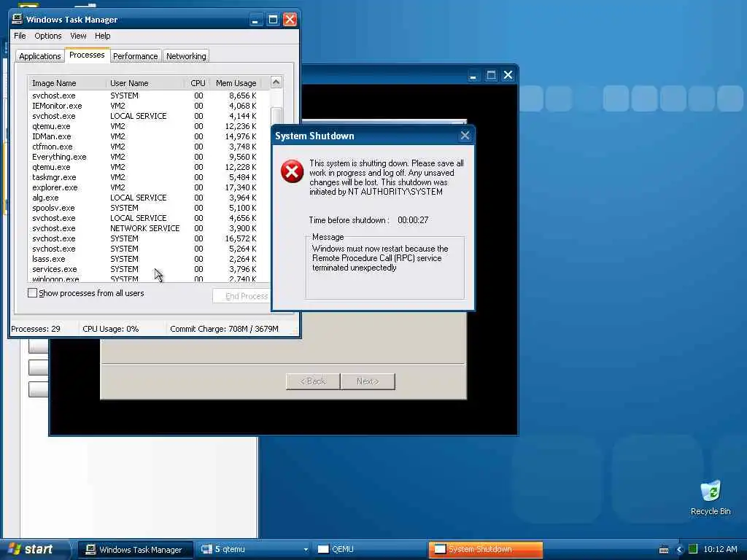
Task: Open the File menu in Task Manager
Action: coord(20,36)
